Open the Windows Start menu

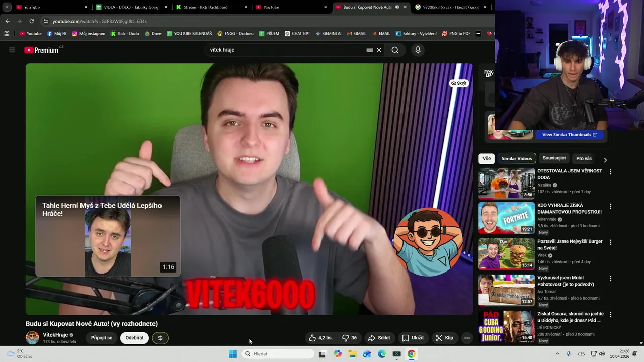pyautogui.click(x=233, y=354)
